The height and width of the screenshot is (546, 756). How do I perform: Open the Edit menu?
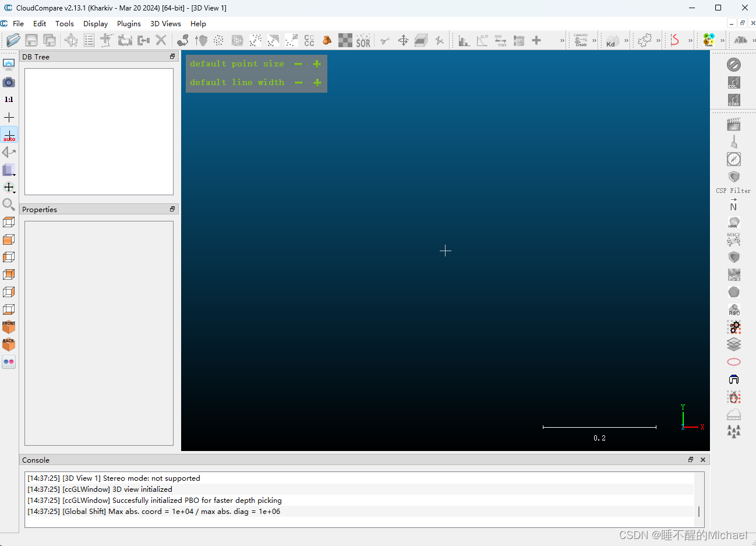point(40,23)
